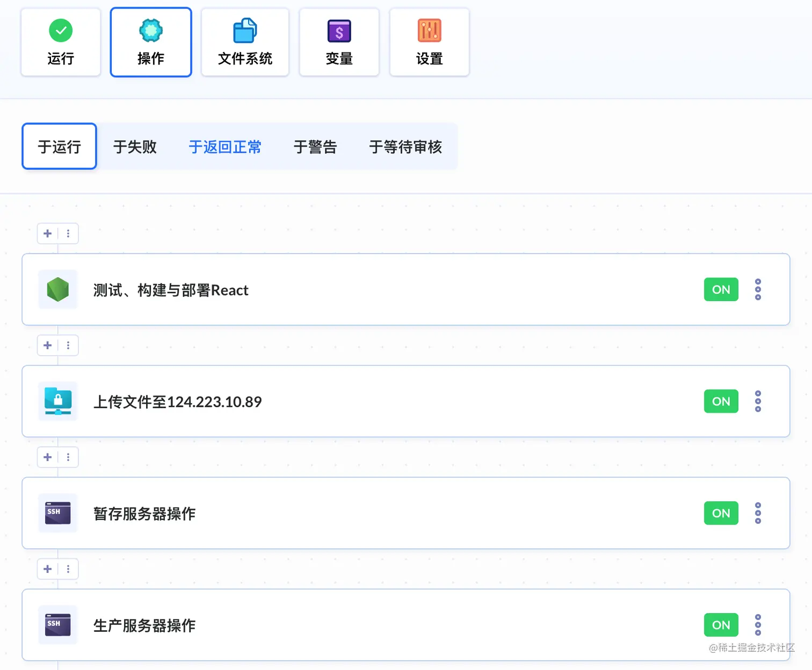Open more options for 生产服务器操作
The width and height of the screenshot is (812, 670).
pyautogui.click(x=758, y=625)
